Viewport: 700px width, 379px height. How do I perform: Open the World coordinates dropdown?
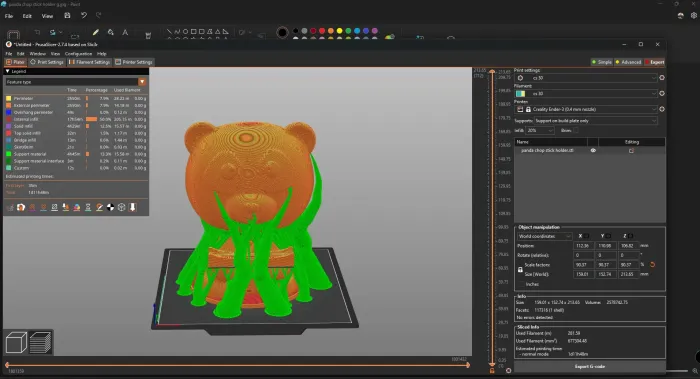click(544, 236)
